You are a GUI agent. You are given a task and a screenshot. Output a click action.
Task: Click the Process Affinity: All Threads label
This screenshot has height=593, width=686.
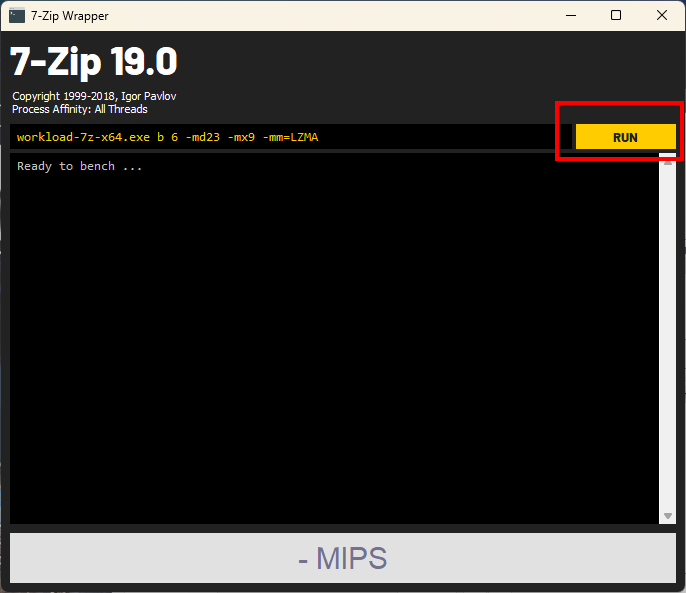[80, 109]
